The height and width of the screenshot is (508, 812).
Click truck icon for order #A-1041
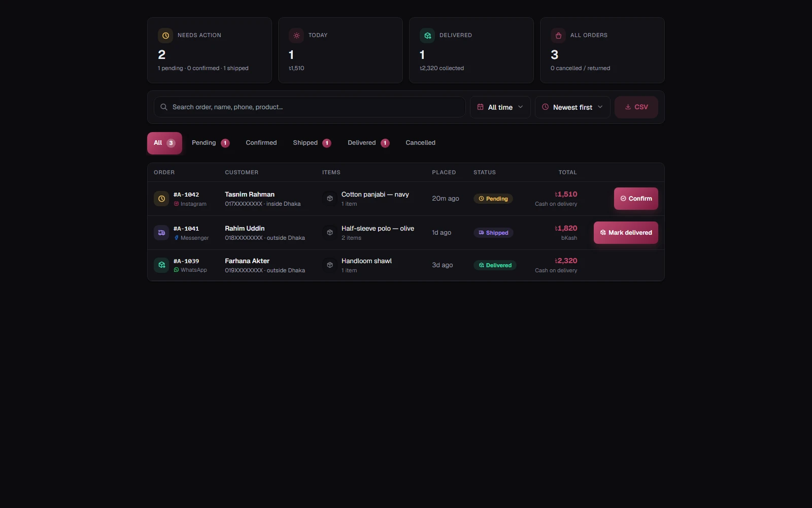coord(161,233)
